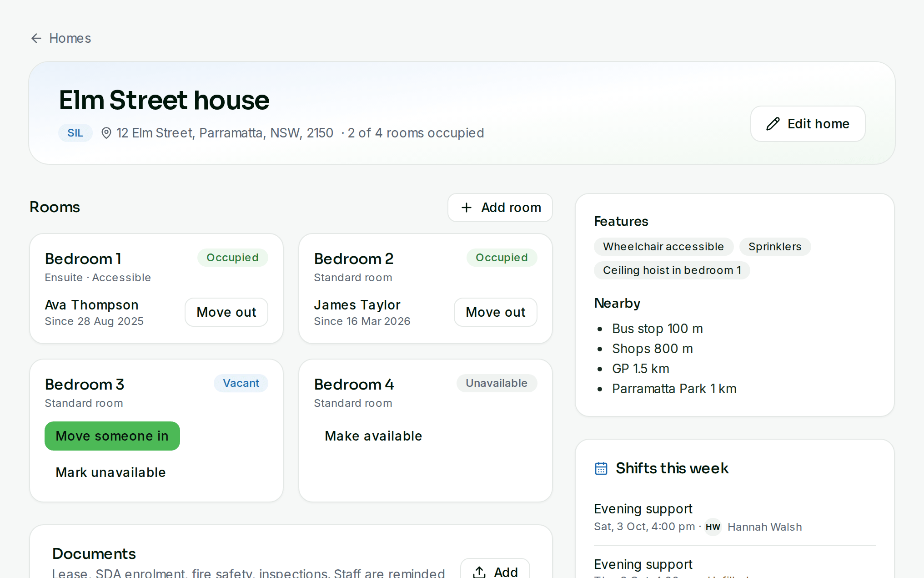This screenshot has width=924, height=578.
Task: Click the GP 1.5 km entry
Action: tap(641, 369)
